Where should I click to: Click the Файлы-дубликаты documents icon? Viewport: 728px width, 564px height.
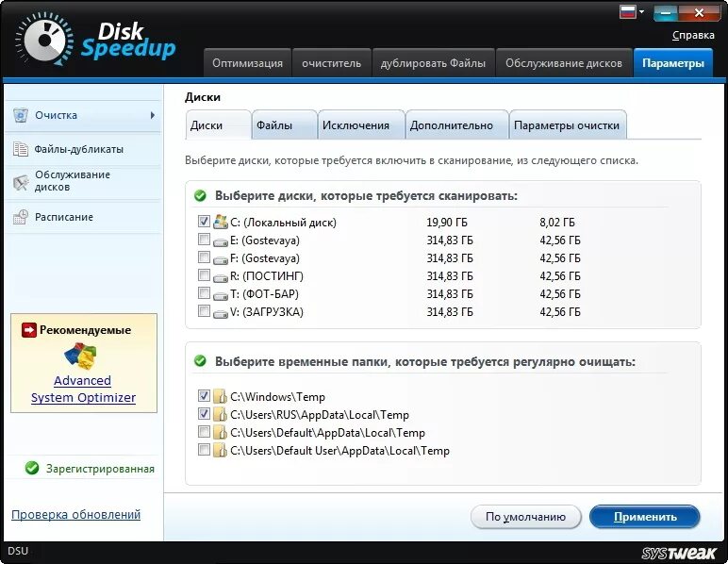[21, 149]
